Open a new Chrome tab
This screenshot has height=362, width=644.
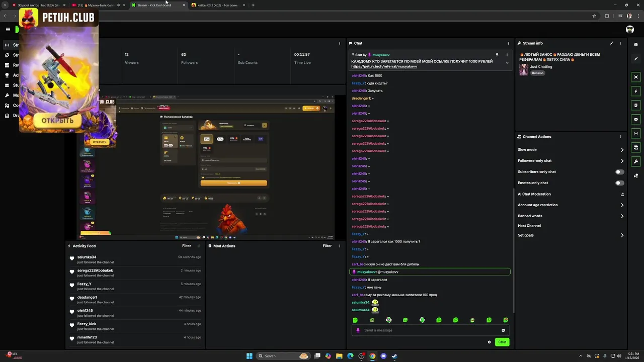pos(253,5)
